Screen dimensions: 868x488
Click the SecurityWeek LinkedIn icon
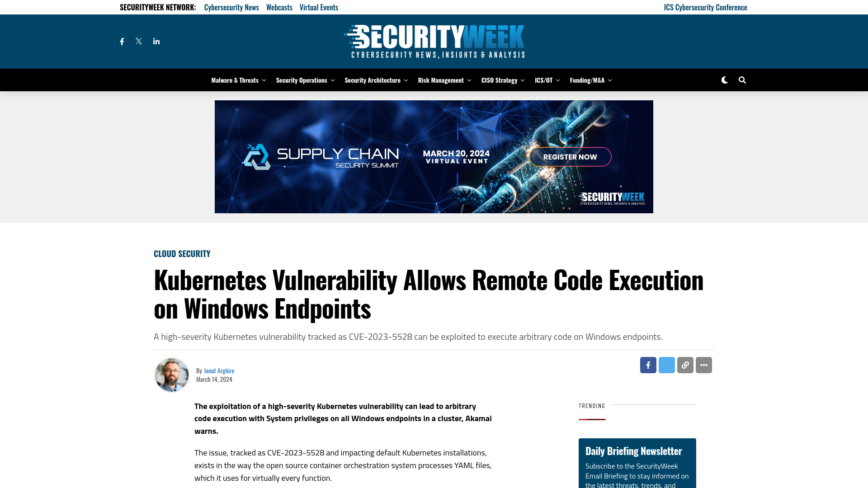point(156,41)
